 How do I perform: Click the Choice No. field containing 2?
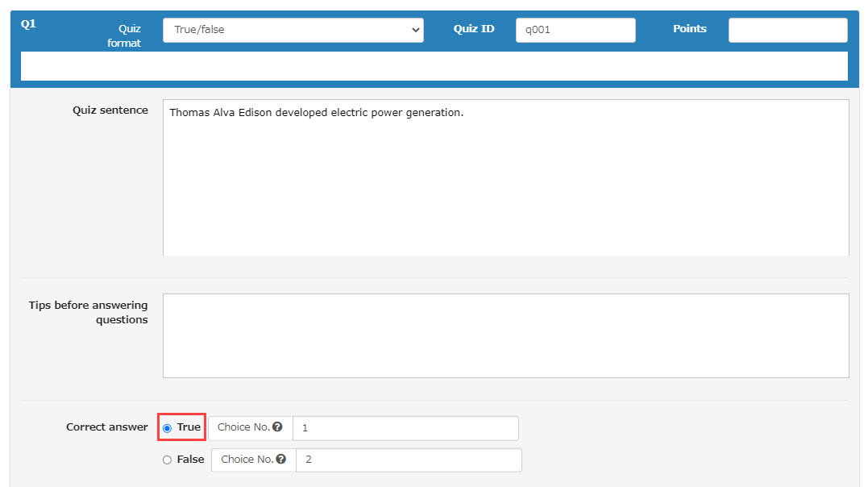(409, 460)
